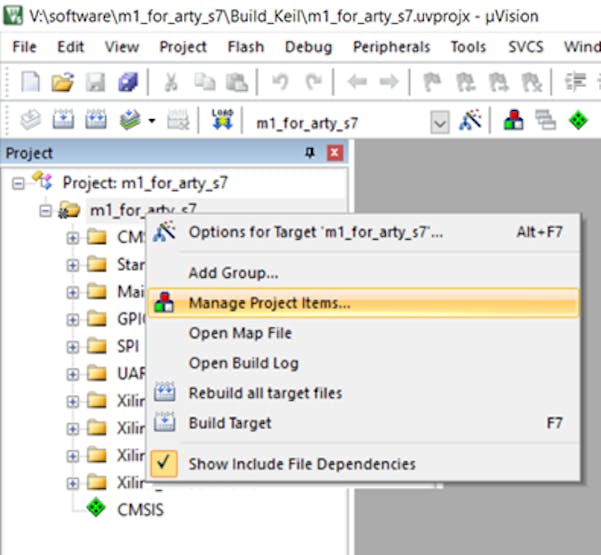Click the New file toolbar icon
The height and width of the screenshot is (555, 601).
30,81
